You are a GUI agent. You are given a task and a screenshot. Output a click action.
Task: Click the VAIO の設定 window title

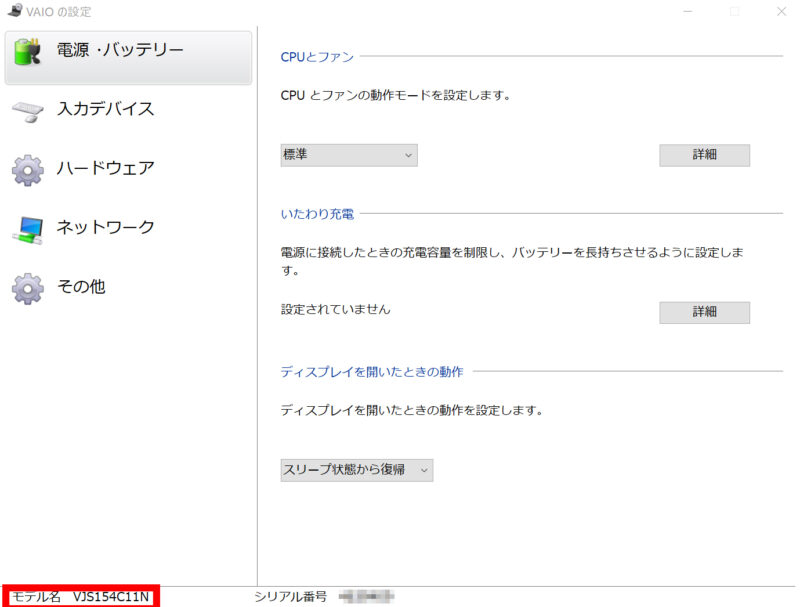[59, 12]
